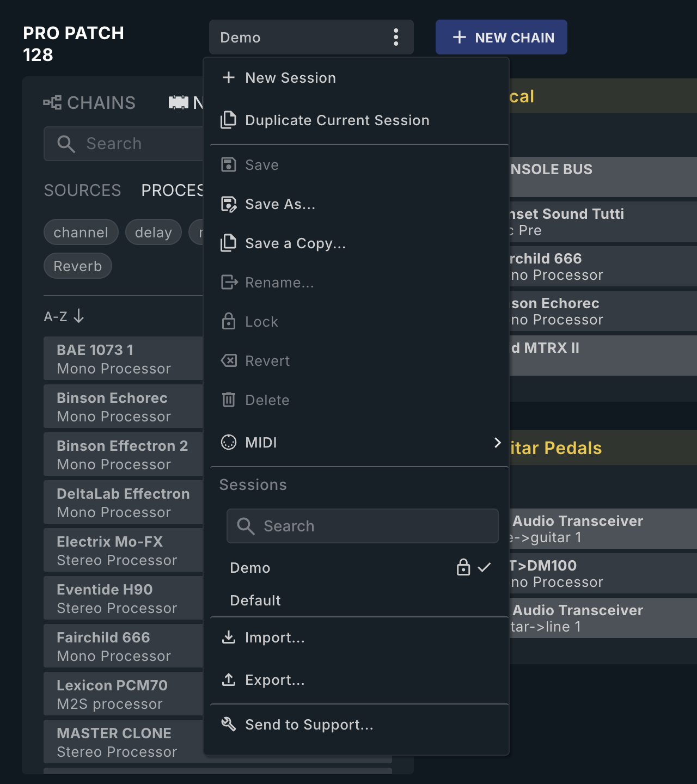The image size is (697, 784).
Task: Click the CONSOLE BUS block
Action: (x=603, y=177)
